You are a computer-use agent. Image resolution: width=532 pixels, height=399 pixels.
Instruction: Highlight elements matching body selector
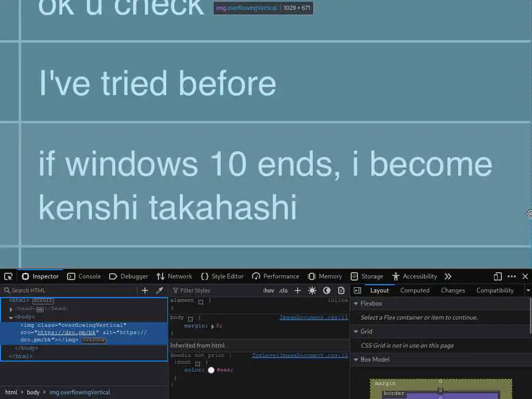coord(190,319)
